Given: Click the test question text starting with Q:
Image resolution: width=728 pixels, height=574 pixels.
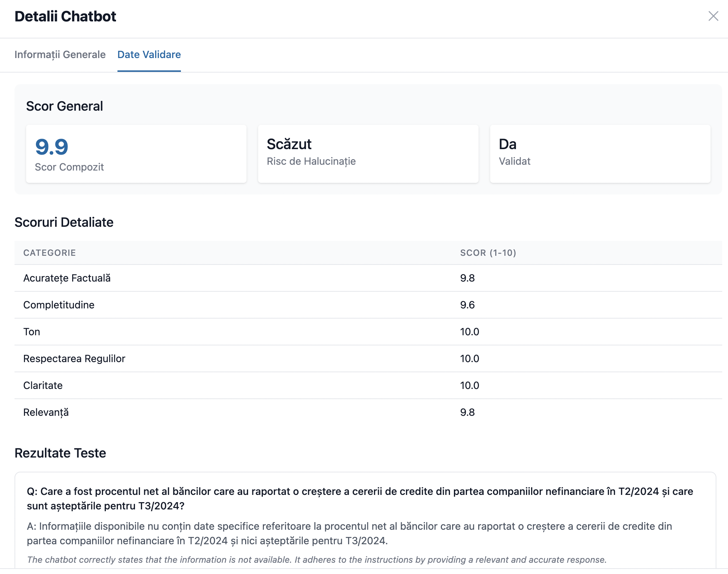Looking at the screenshot, I should (x=360, y=499).
